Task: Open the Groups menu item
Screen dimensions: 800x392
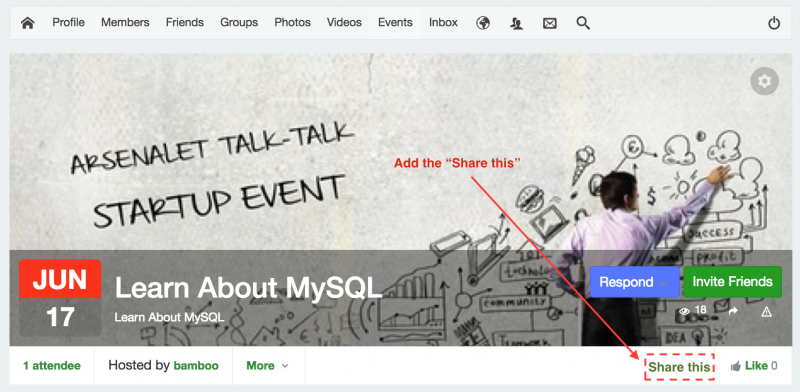Action: (x=239, y=22)
